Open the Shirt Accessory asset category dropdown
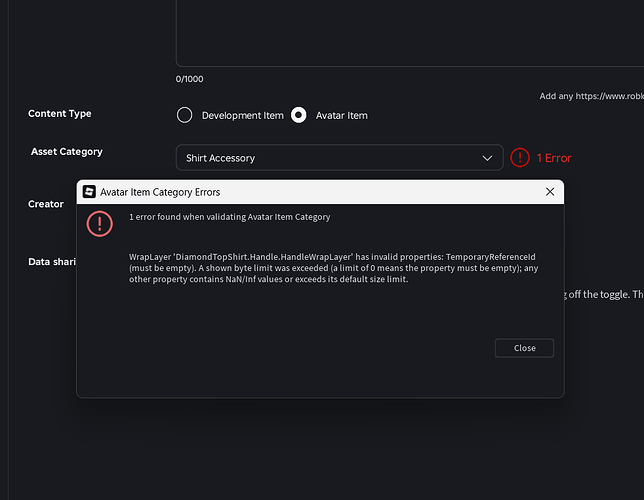 (x=339, y=158)
